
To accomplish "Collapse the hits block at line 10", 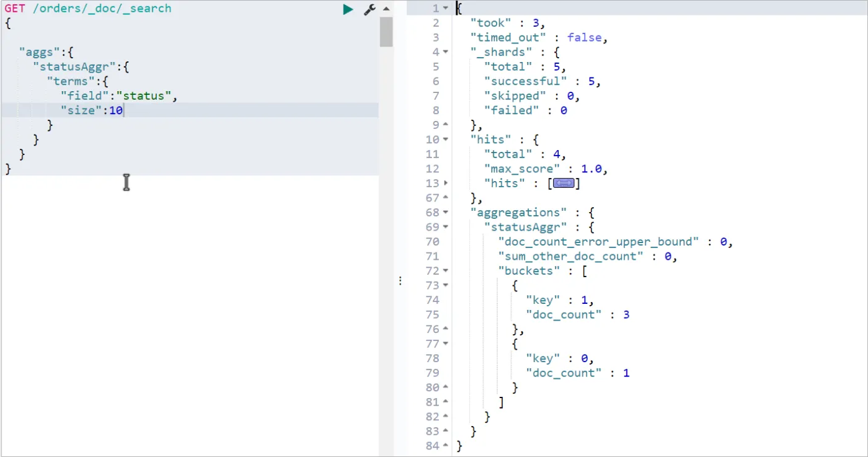I will (x=445, y=140).
